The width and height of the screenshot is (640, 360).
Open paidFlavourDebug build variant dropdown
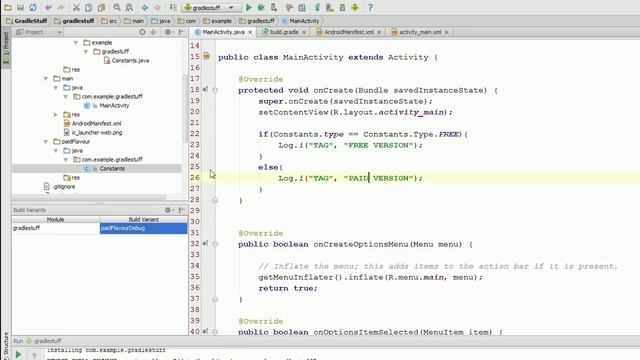(x=143, y=228)
